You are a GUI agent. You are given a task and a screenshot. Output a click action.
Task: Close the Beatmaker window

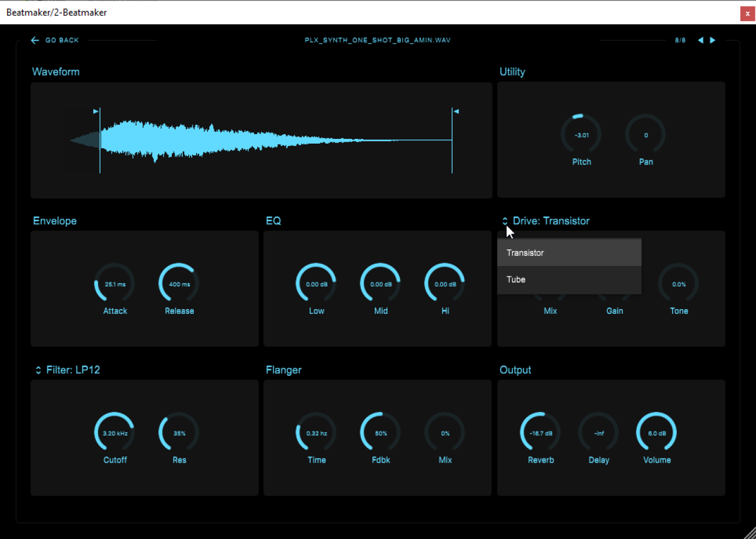pyautogui.click(x=747, y=14)
